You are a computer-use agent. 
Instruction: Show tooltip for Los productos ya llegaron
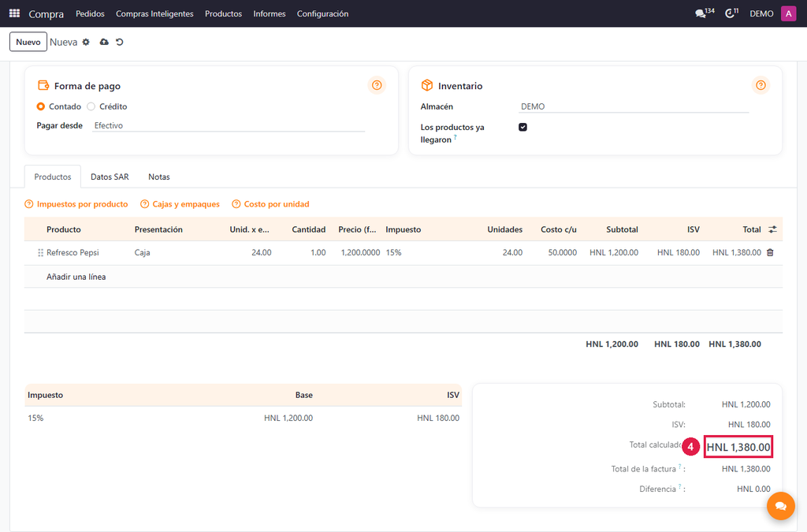pyautogui.click(x=455, y=137)
